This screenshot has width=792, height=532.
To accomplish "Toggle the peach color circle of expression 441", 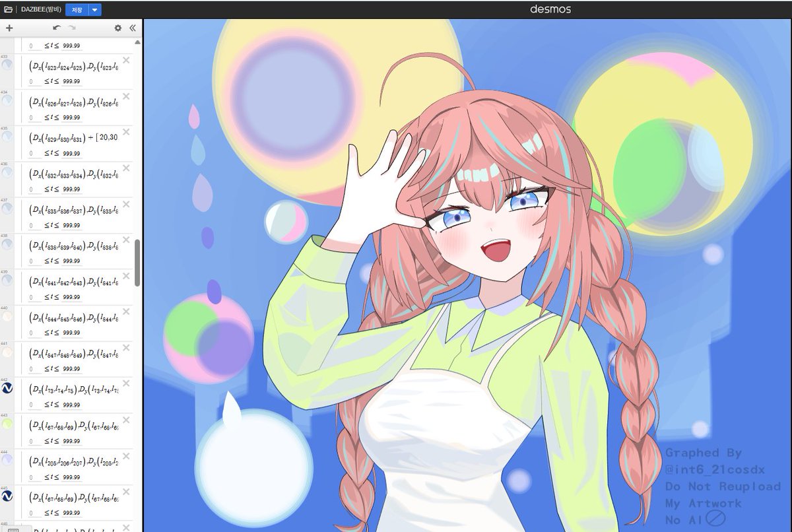I will [7, 352].
